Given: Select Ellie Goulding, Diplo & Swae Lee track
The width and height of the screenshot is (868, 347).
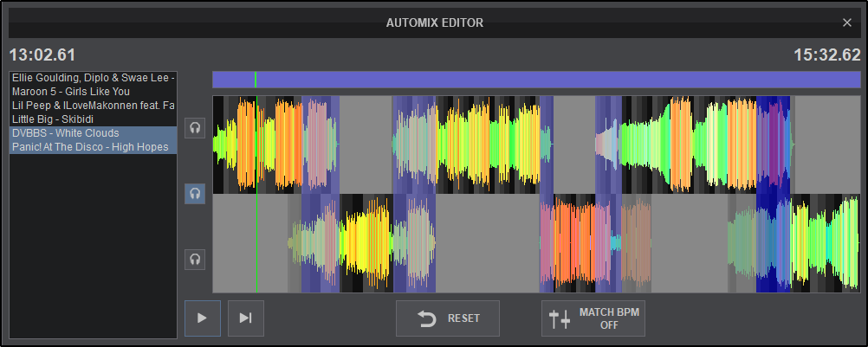Looking at the screenshot, I should (93, 78).
